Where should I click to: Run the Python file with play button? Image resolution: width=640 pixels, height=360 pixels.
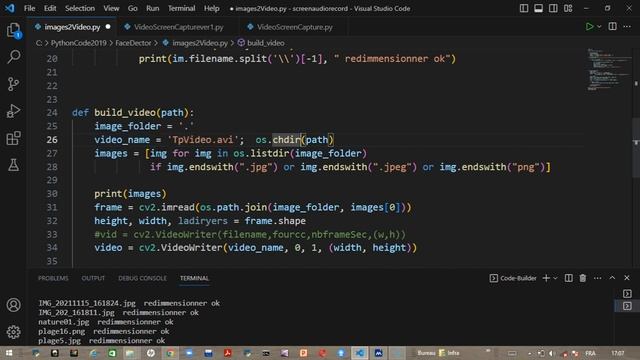[x=589, y=27]
